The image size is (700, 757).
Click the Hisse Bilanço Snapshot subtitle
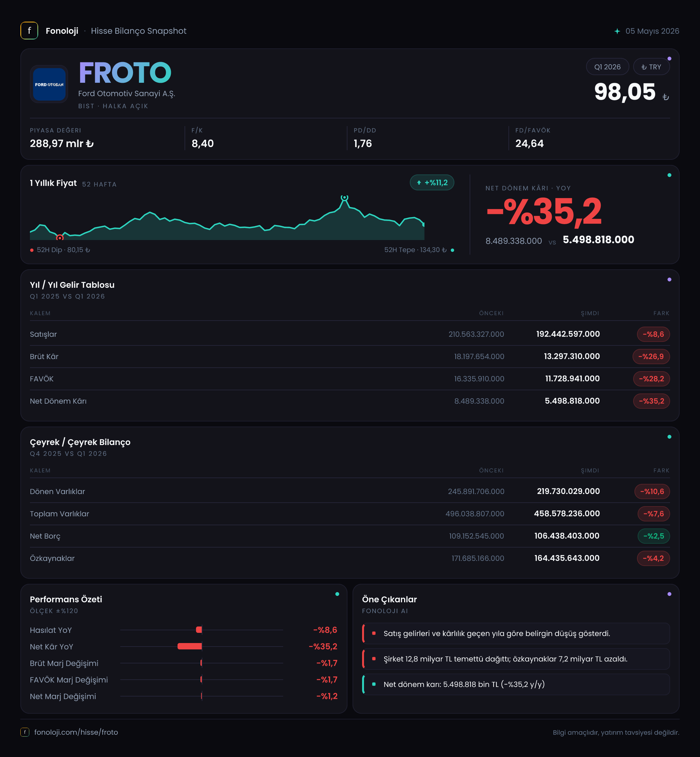pos(139,31)
